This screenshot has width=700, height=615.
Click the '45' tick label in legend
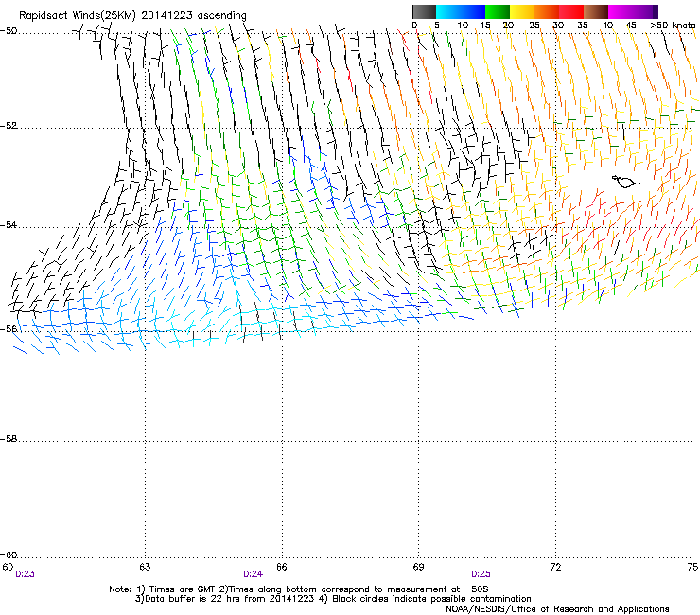click(631, 26)
